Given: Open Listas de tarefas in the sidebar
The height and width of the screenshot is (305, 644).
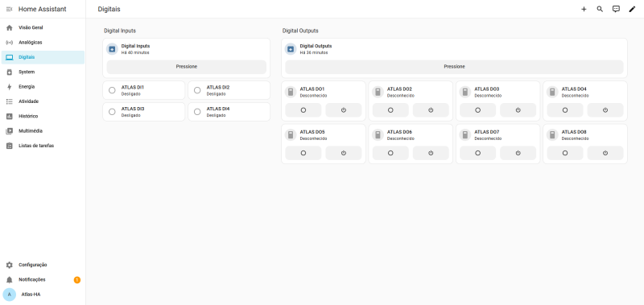Looking at the screenshot, I should 43,146.
